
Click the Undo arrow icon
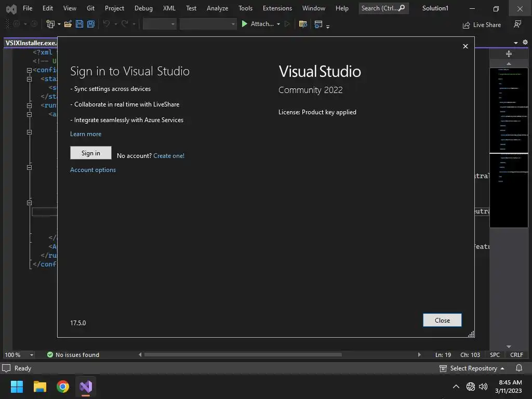click(x=107, y=24)
